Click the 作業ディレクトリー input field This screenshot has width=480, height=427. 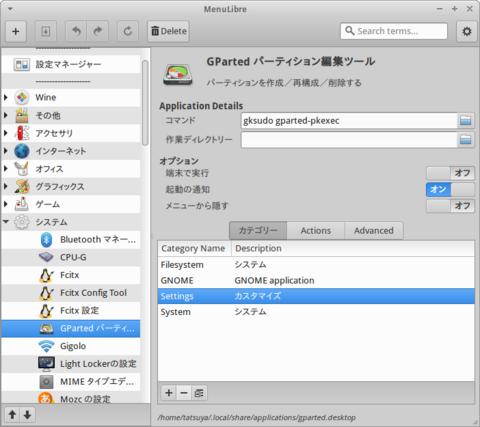(349, 140)
